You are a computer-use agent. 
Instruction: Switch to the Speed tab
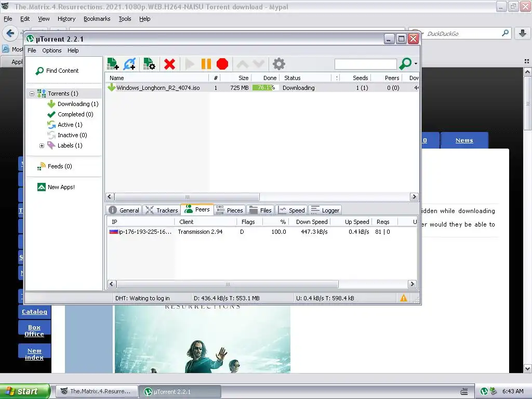tap(291, 210)
